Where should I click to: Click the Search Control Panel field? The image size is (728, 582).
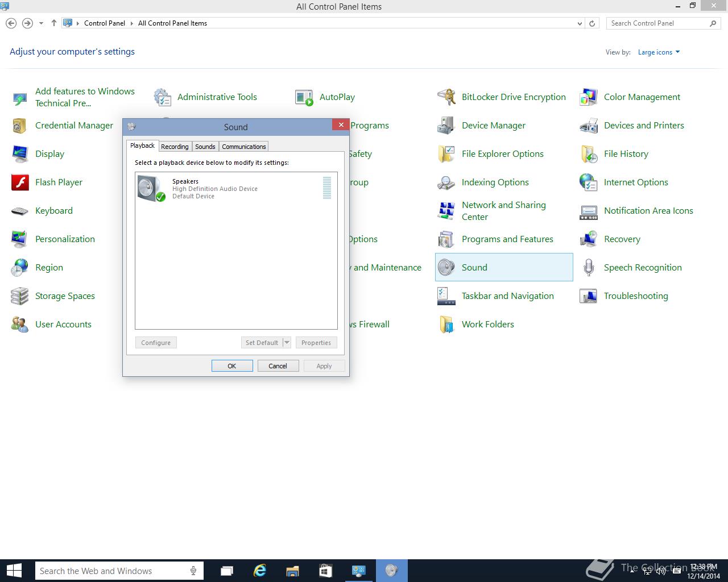pos(657,23)
